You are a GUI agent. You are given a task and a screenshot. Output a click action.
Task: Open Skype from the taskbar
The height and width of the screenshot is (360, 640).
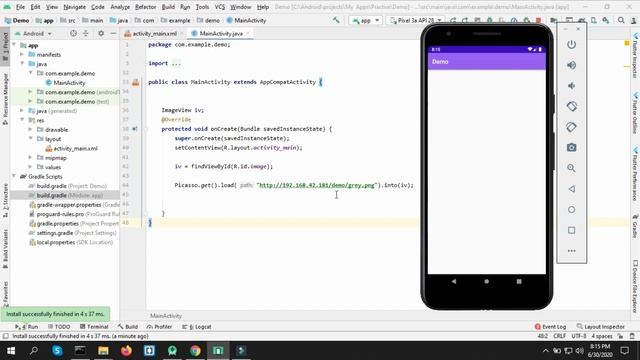point(57,351)
